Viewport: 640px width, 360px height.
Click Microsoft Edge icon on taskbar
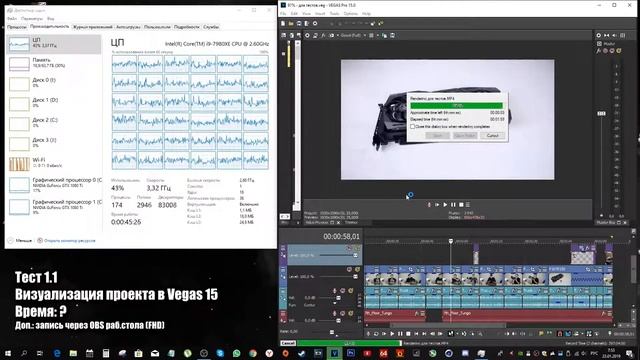[x=57, y=353]
